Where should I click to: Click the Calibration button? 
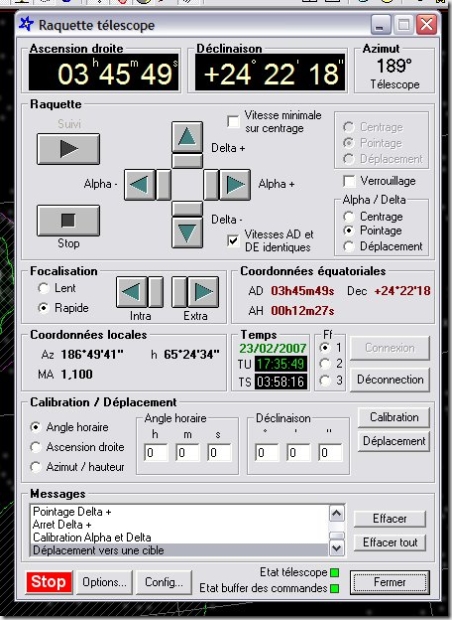tap(394, 418)
